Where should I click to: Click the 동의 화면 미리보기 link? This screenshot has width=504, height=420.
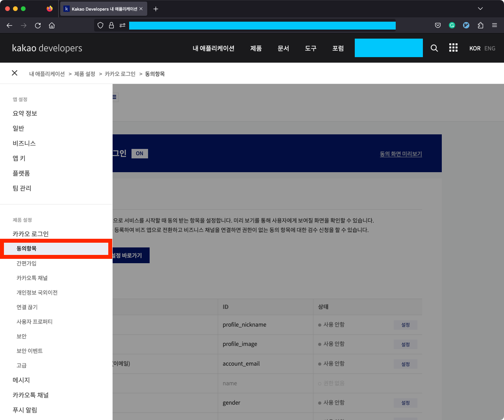pos(401,154)
